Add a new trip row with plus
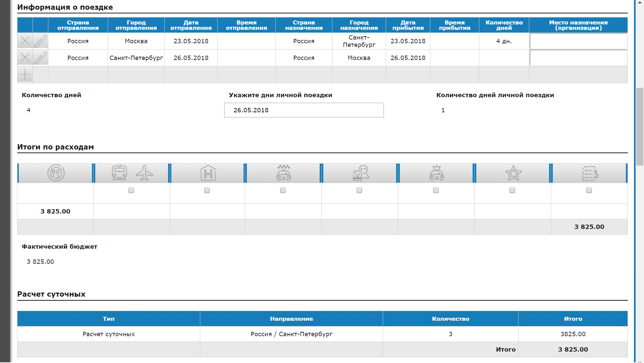This screenshot has width=644, height=363. point(25,74)
